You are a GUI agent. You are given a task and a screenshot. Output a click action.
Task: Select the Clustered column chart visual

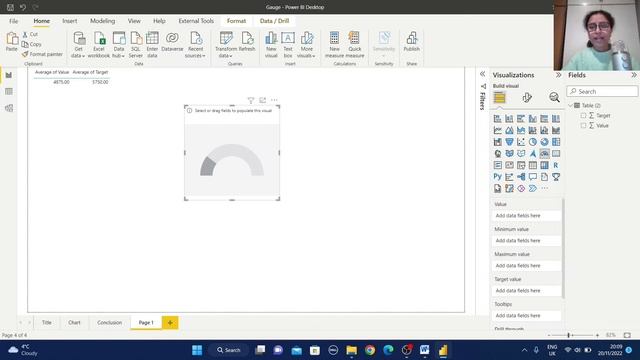[x=533, y=119]
